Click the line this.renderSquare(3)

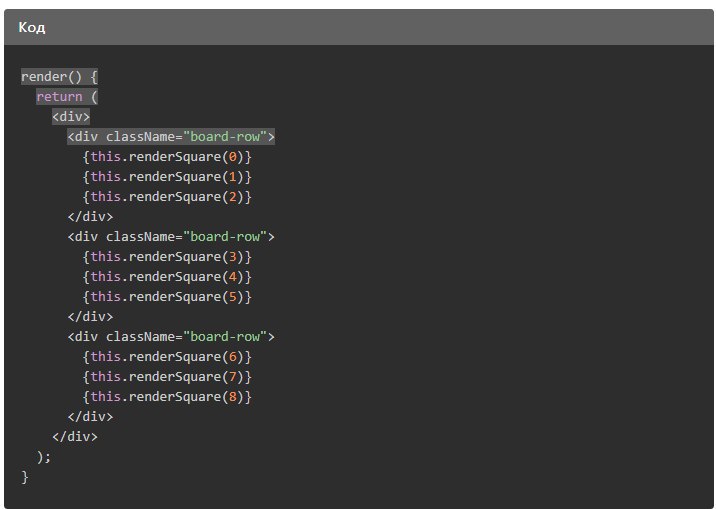[x=167, y=257]
